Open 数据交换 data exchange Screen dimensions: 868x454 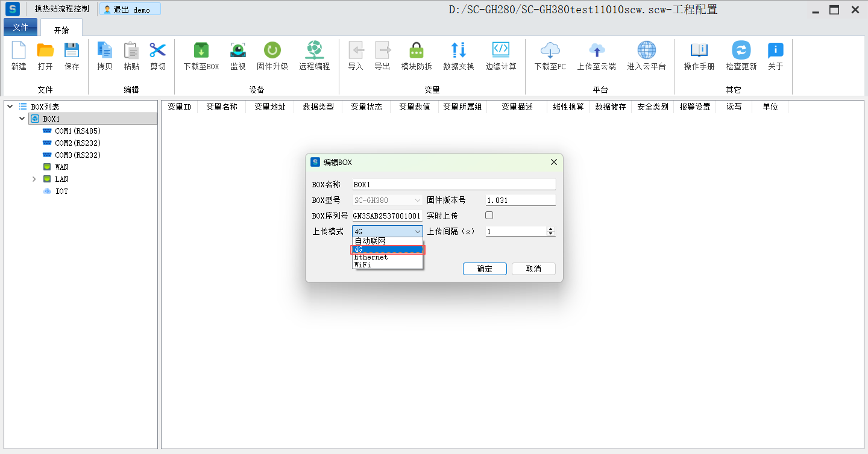click(x=458, y=51)
